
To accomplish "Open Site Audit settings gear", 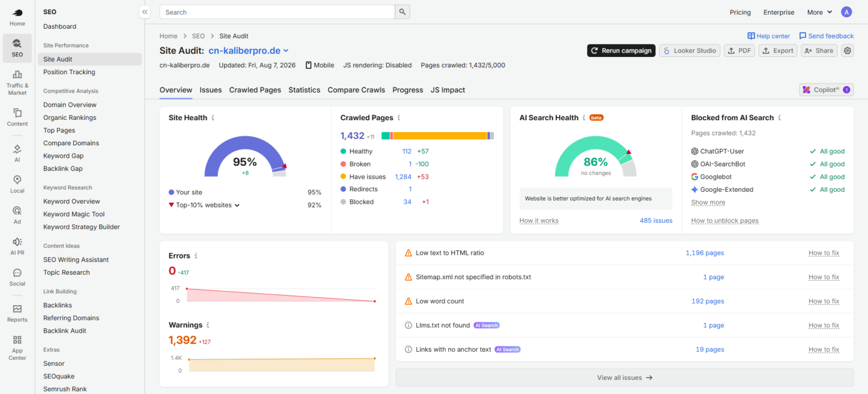I will (x=847, y=50).
